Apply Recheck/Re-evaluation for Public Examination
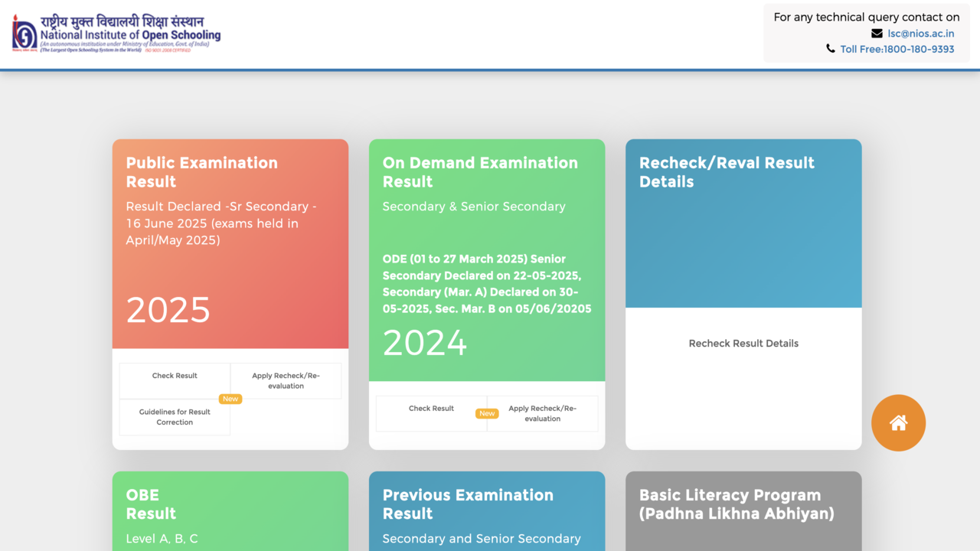 (286, 380)
